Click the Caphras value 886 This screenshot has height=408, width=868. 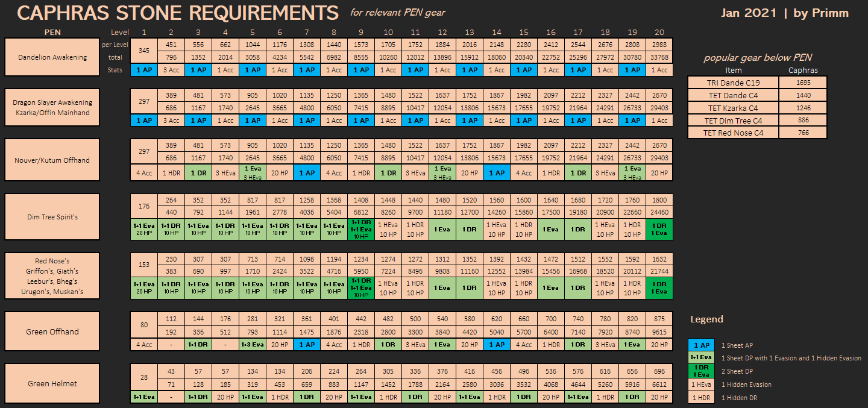click(802, 121)
